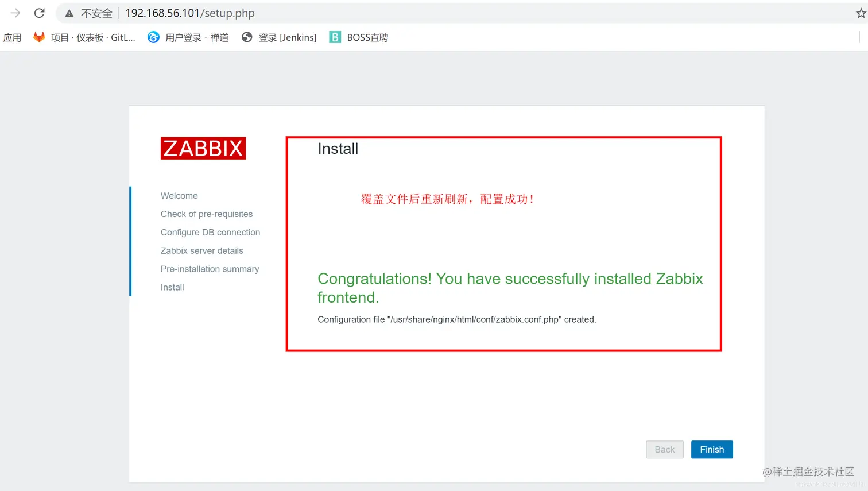Click the 不安全 security label
The height and width of the screenshot is (491, 868).
(x=96, y=13)
